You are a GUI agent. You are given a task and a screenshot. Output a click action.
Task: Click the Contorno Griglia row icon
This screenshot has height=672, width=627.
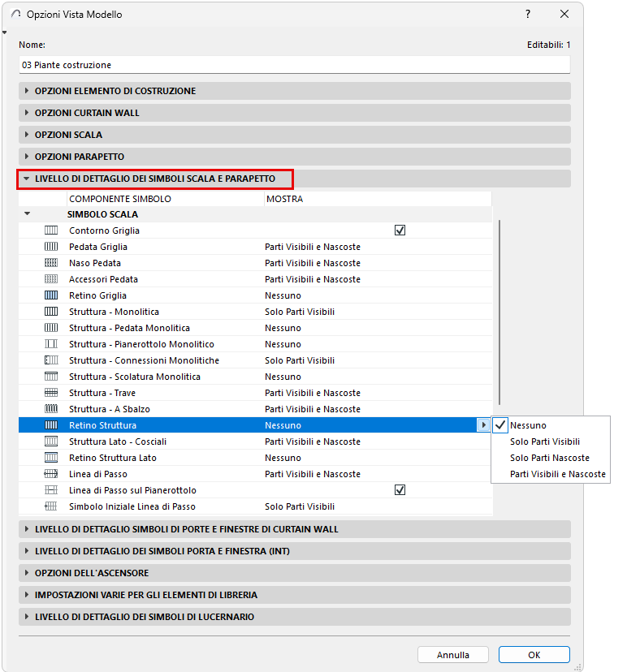click(x=51, y=230)
